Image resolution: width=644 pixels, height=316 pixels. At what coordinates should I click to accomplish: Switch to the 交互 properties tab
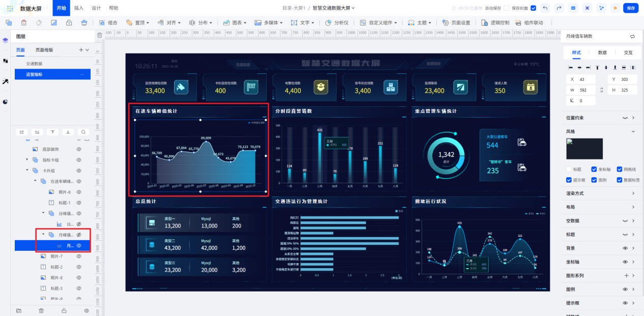(628, 52)
